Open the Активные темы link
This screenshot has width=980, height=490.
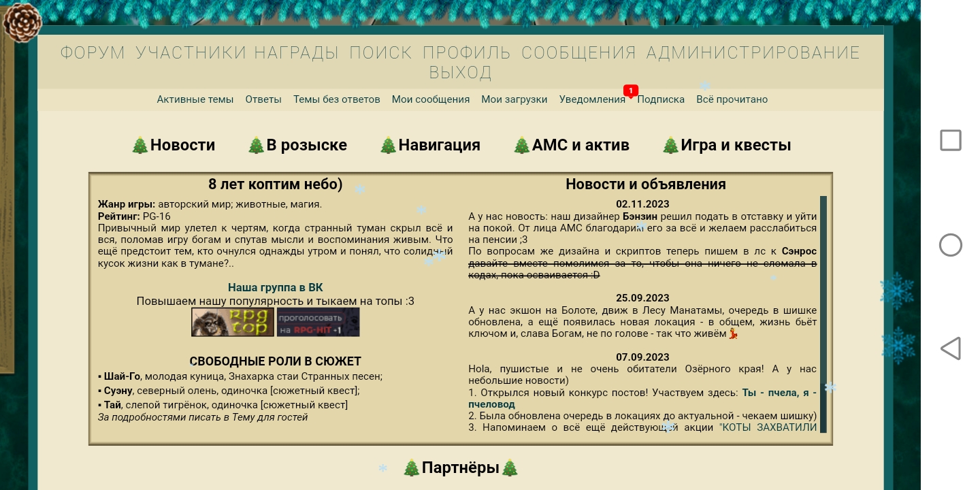(195, 99)
